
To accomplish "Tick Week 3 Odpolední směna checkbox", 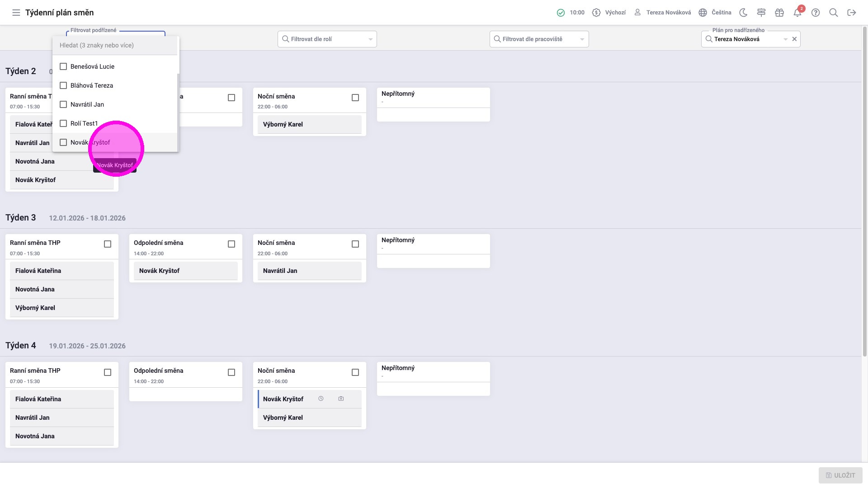I will (231, 244).
